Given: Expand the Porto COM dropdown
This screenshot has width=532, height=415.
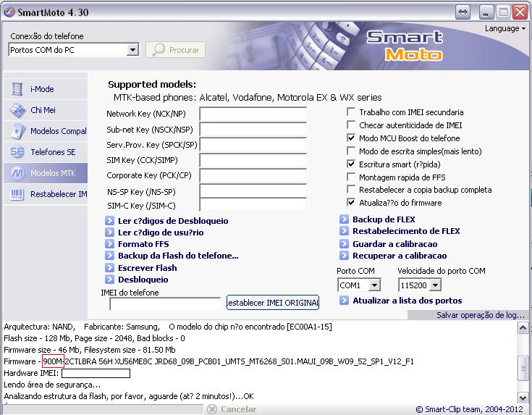Looking at the screenshot, I should [374, 285].
